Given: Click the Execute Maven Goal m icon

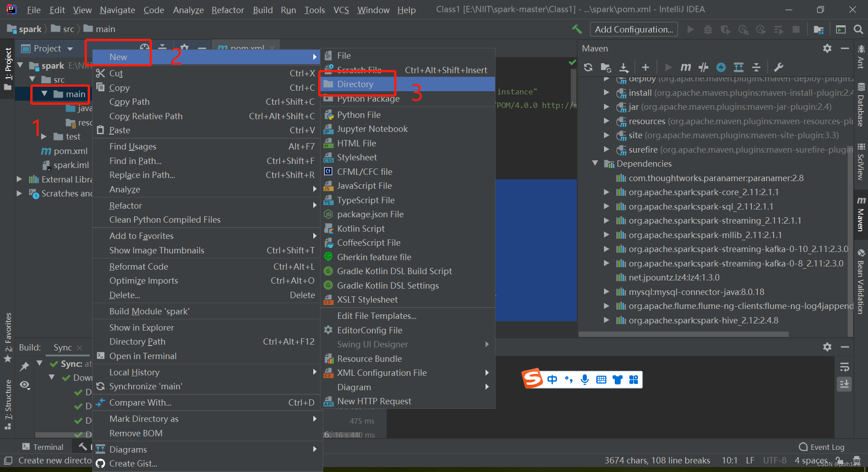Looking at the screenshot, I should point(685,67).
